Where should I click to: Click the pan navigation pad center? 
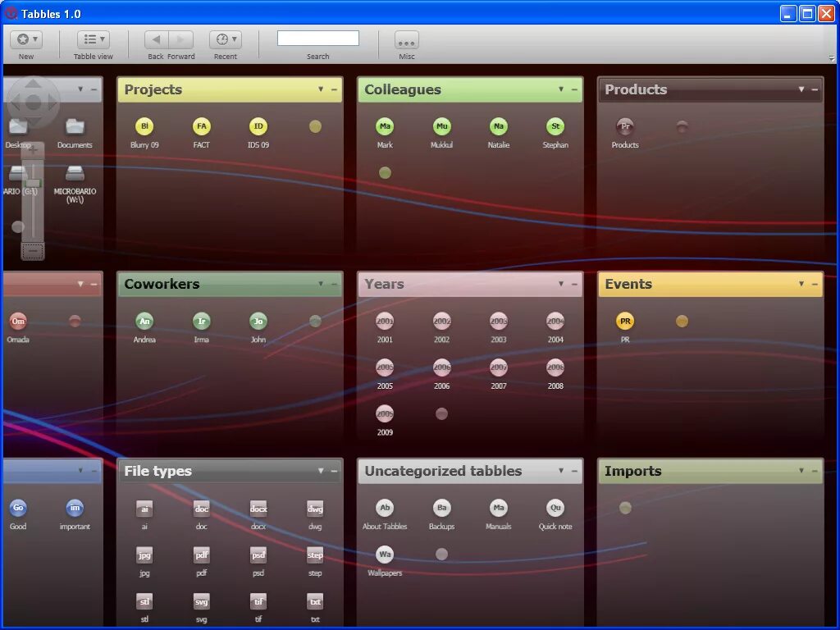coord(33,103)
